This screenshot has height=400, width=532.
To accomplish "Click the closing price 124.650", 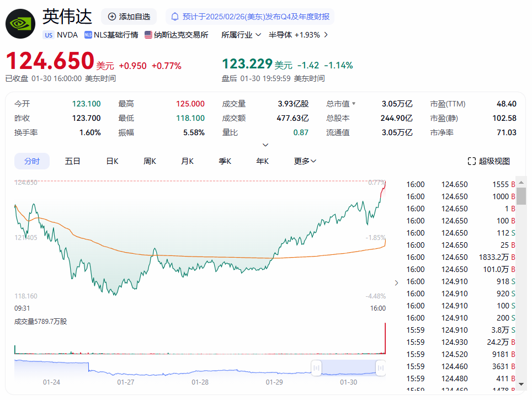I will (50, 61).
